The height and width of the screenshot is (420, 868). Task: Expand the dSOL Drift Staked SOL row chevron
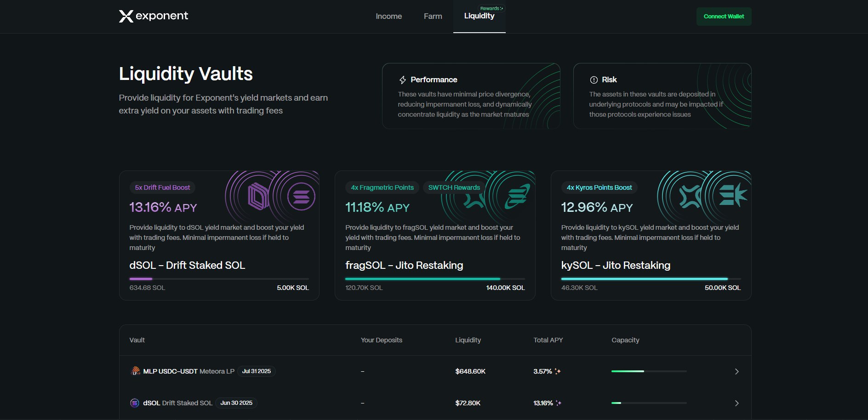pyautogui.click(x=737, y=403)
